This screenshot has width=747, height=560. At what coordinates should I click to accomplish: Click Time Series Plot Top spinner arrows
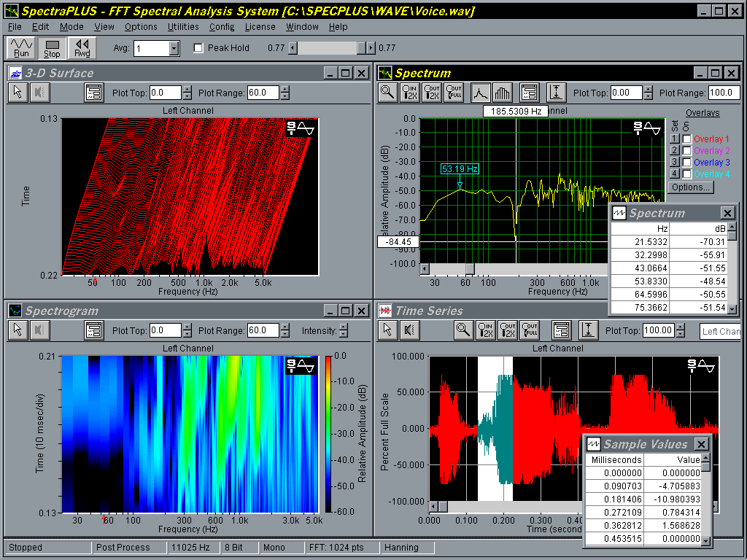click(x=681, y=330)
